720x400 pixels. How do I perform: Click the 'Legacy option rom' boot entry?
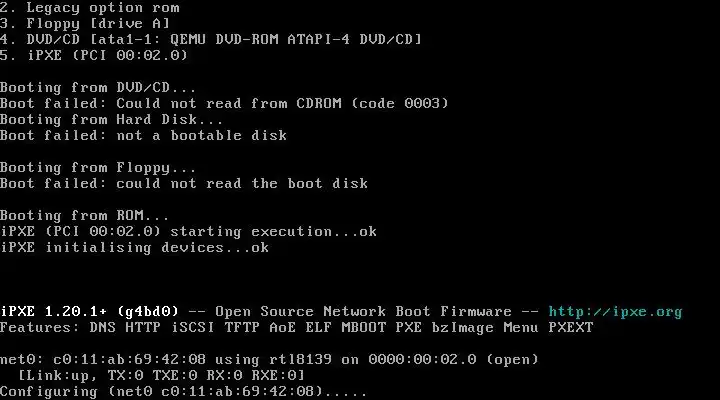90,7
